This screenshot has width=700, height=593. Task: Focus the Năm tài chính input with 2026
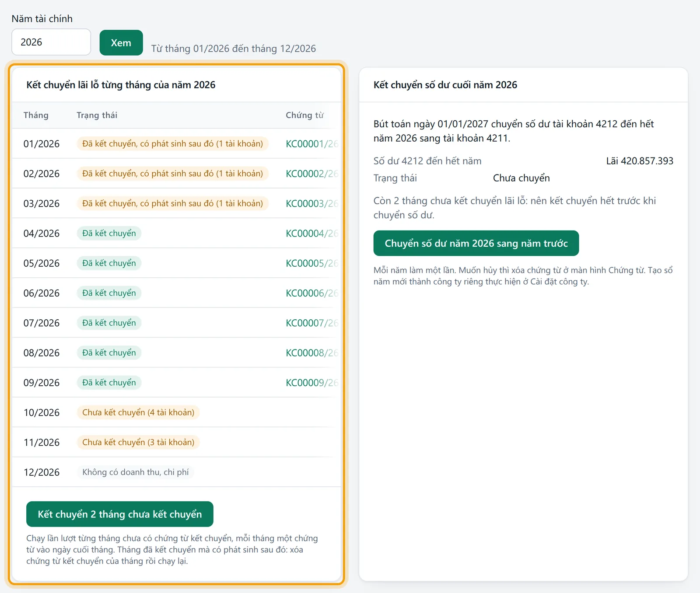51,42
